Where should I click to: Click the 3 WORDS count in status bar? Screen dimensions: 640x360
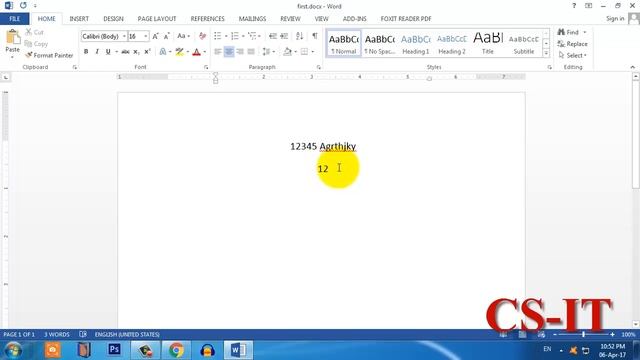pos(57,334)
